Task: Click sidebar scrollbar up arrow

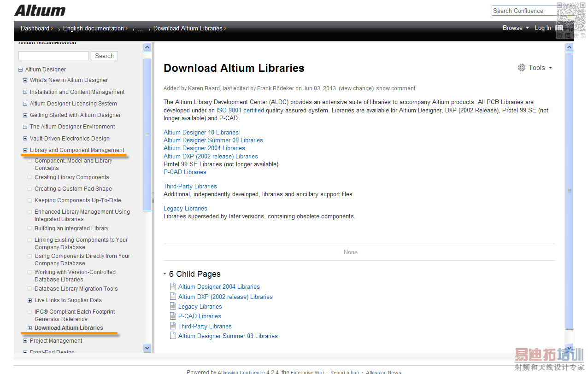Action: [147, 47]
